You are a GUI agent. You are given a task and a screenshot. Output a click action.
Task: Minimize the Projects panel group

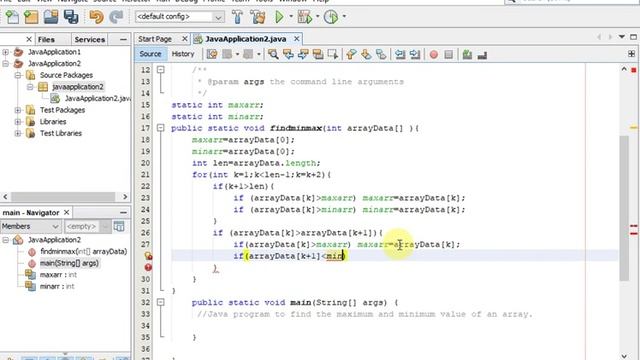[x=123, y=39]
